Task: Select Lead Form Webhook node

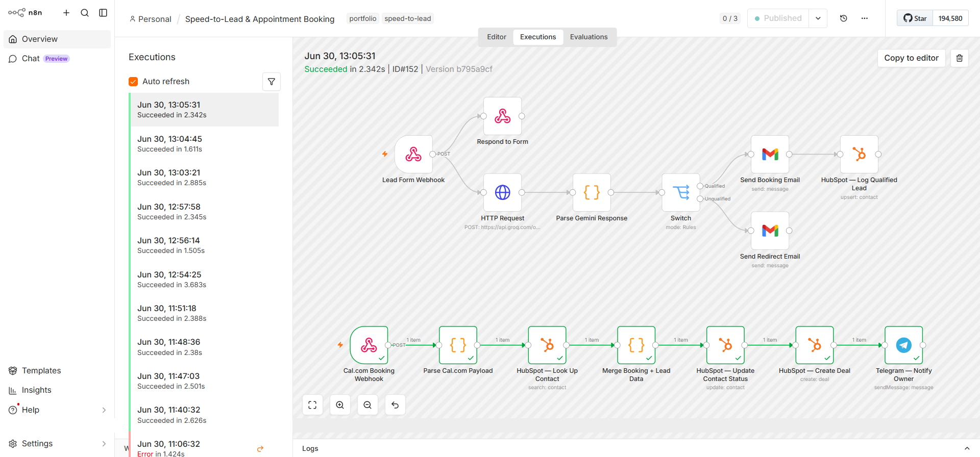Action: tap(413, 154)
